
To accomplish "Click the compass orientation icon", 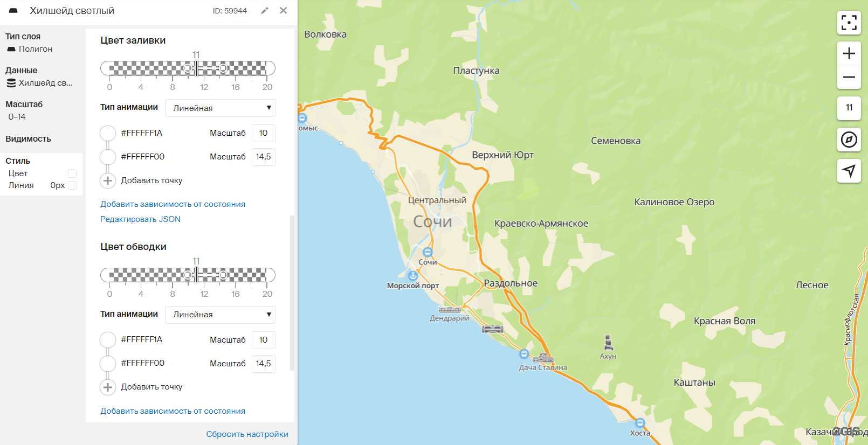I will pos(849,140).
